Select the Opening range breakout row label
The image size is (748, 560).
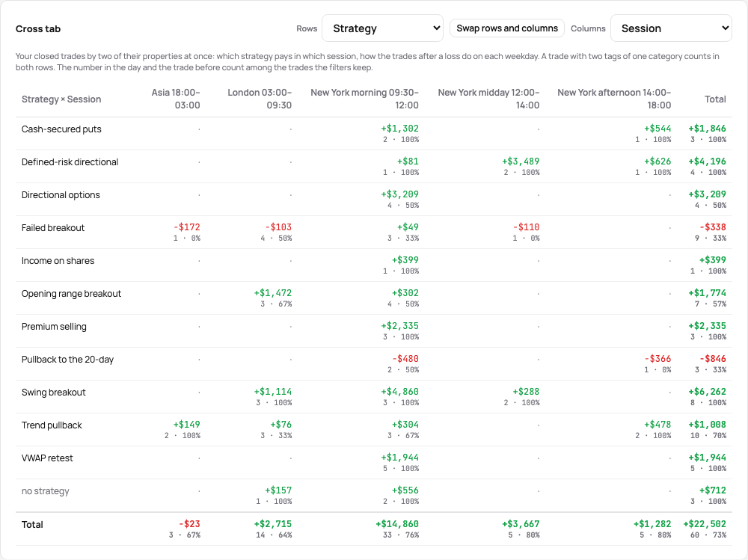[71, 294]
